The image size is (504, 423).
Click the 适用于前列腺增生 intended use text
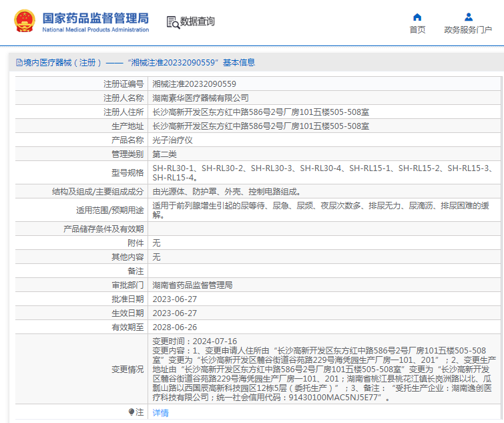[x=321, y=210]
